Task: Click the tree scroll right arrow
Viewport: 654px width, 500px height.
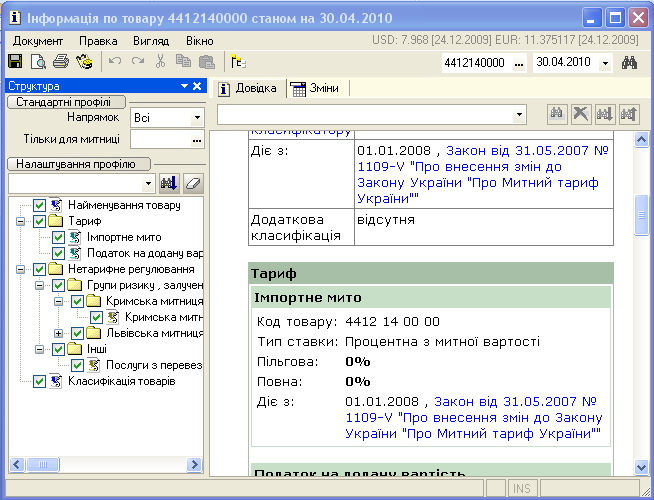Action: tap(194, 465)
